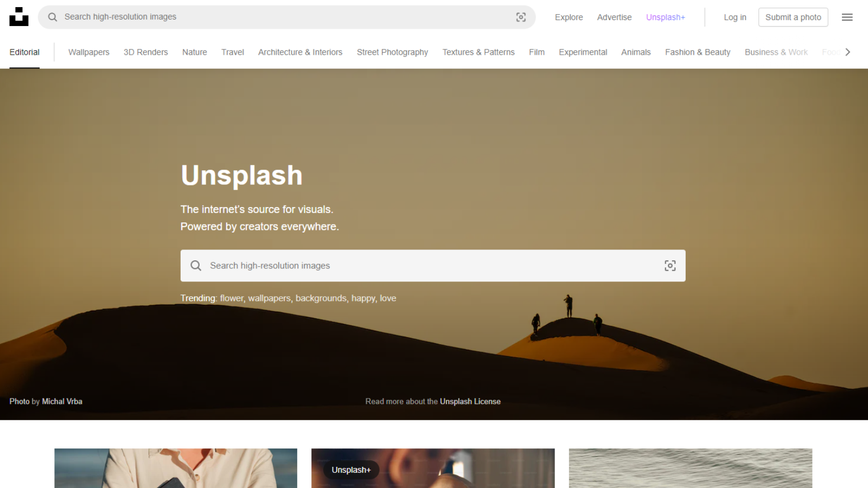Click the magnifier icon in hero search box

pos(196,266)
